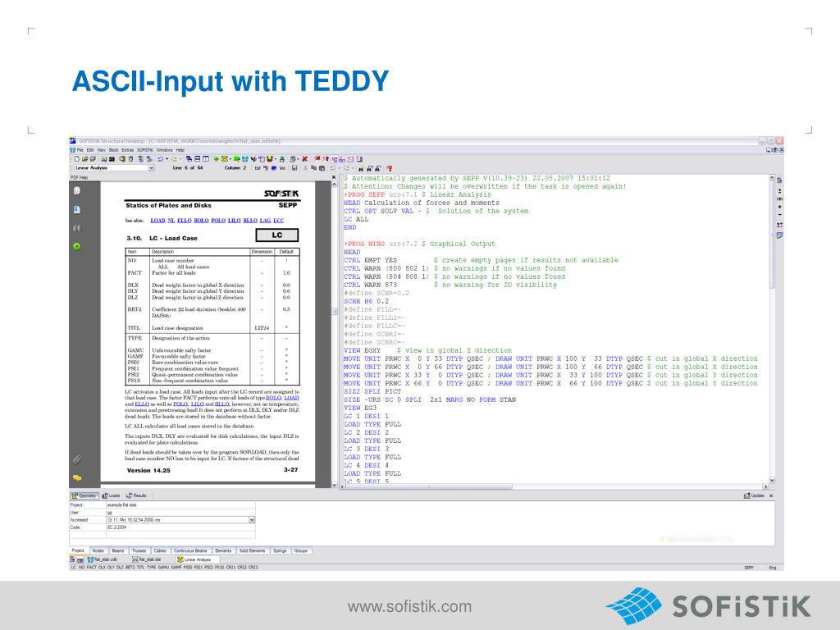Click the Save diskette icon in the second toolbar row
Viewport: 840px width, 630px height.
click(294, 168)
